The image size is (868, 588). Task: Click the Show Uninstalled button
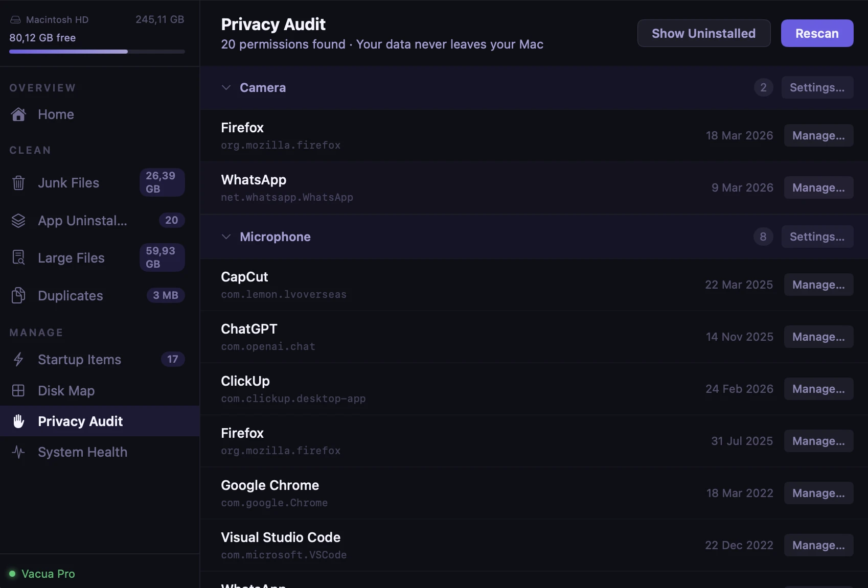pos(704,33)
